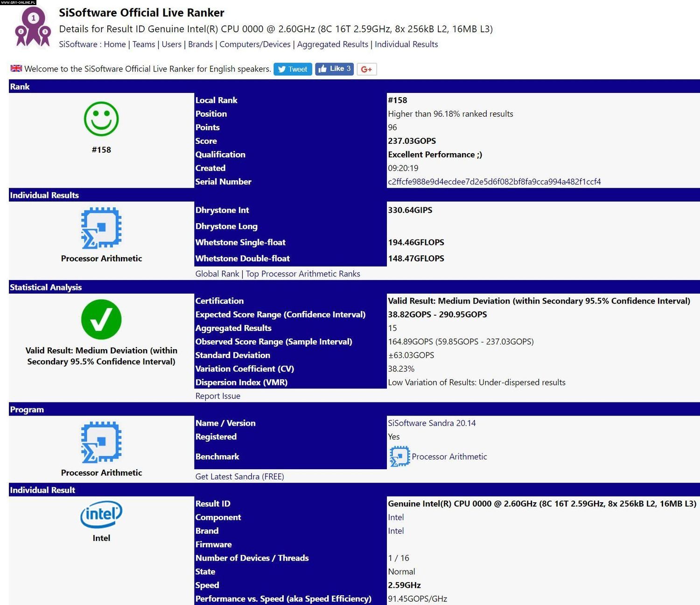Open Top Processor Arithmetic Ranks link
Screen dimensions: 700x605
coord(303,274)
